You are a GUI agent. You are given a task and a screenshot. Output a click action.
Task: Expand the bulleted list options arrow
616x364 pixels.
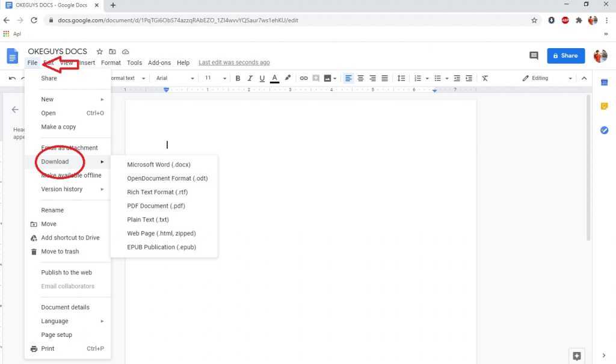click(x=447, y=78)
